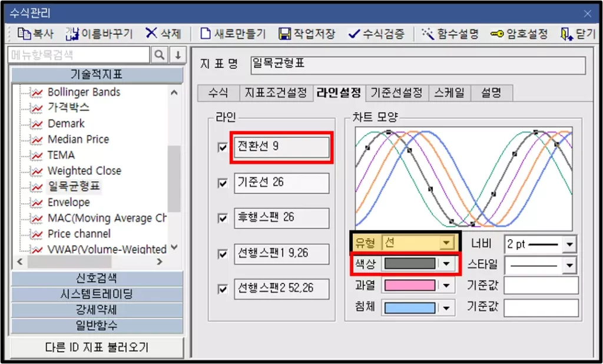Click the 선행스팬1 9,26 name field
Screen dimensions: 603x364
pos(281,254)
